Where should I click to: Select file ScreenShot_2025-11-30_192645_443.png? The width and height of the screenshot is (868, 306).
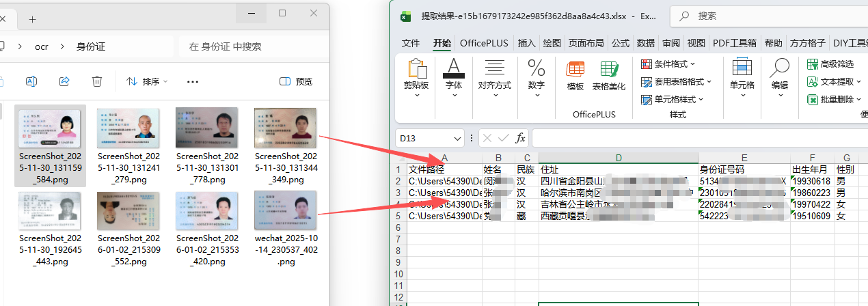[x=51, y=228]
